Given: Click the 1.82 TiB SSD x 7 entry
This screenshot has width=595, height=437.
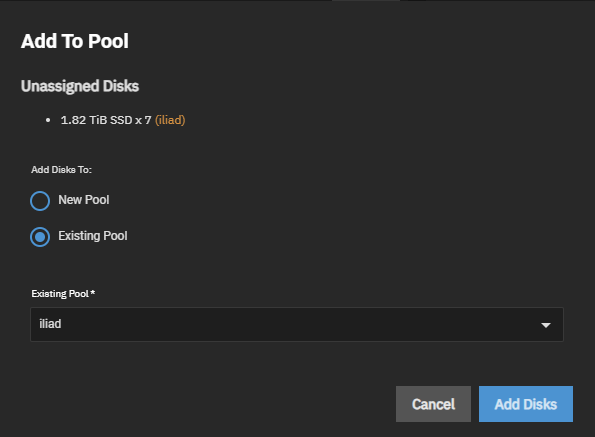Looking at the screenshot, I should coord(106,120).
